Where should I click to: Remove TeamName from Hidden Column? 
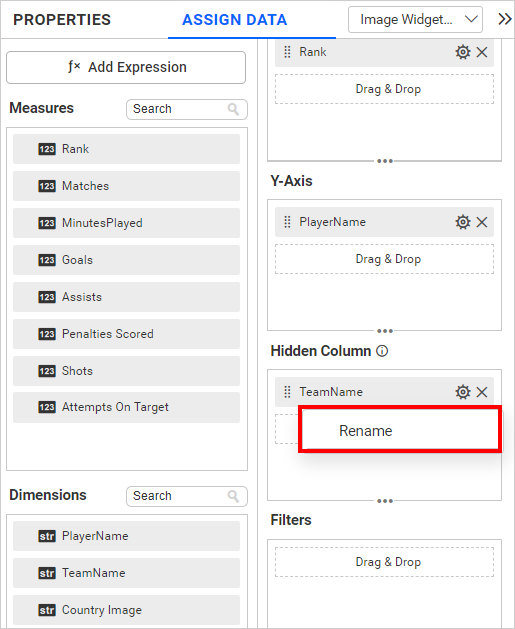pyautogui.click(x=482, y=392)
